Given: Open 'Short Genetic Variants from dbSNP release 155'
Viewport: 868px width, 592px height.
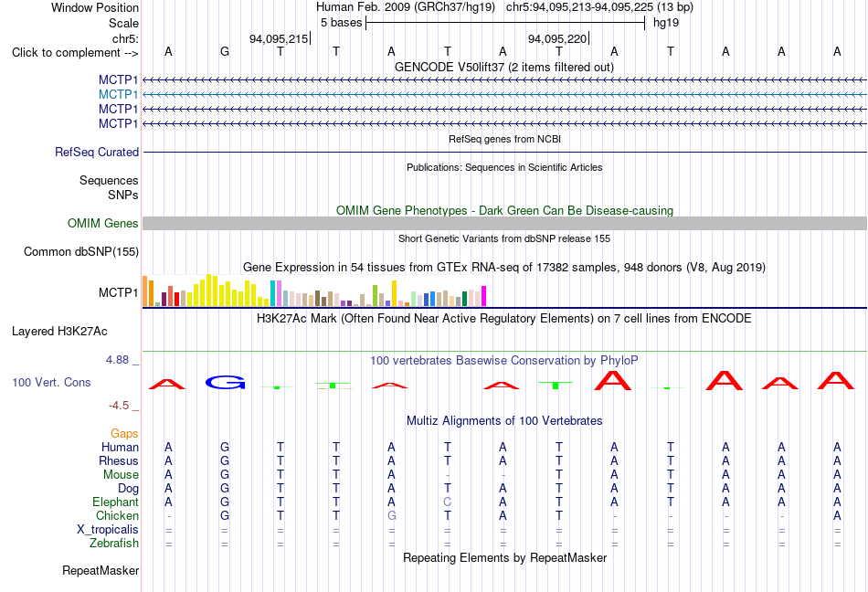Looking at the screenshot, I should pos(504,238).
